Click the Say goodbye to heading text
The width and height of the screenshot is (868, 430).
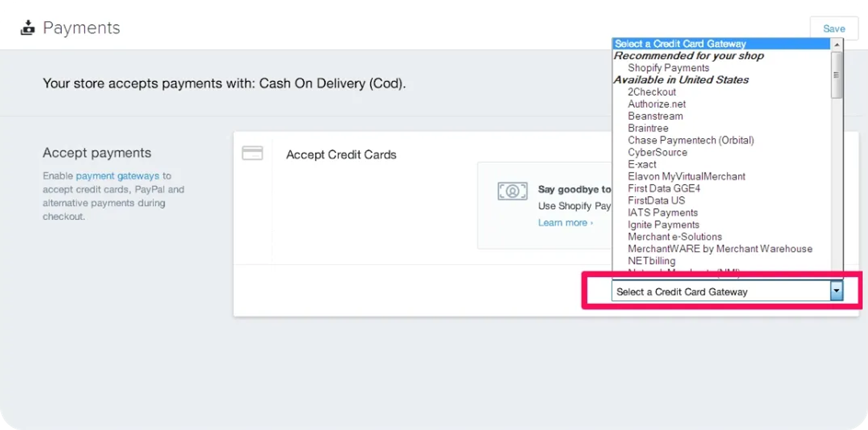575,189
